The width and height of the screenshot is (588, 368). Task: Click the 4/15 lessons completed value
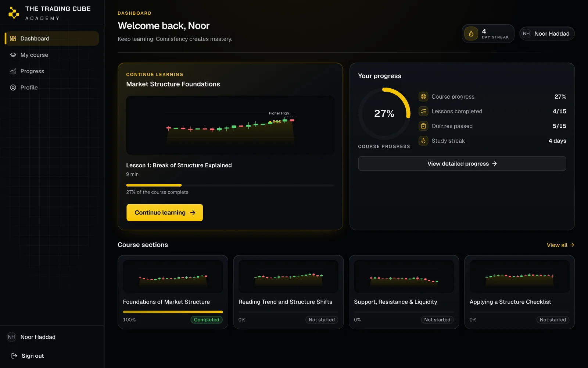[x=559, y=112]
